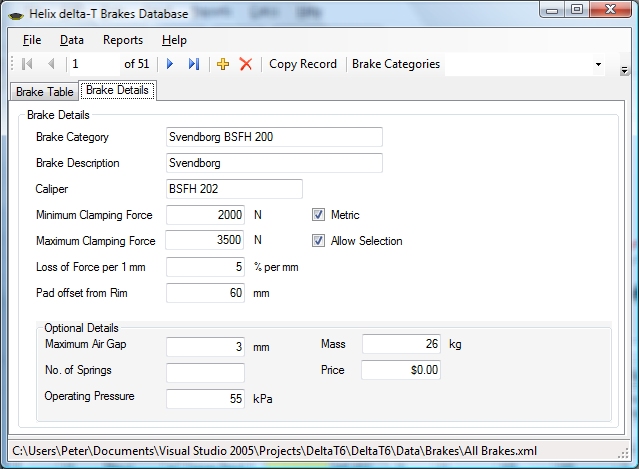639x469 pixels.
Task: Click the Caliper field
Action: (234, 189)
